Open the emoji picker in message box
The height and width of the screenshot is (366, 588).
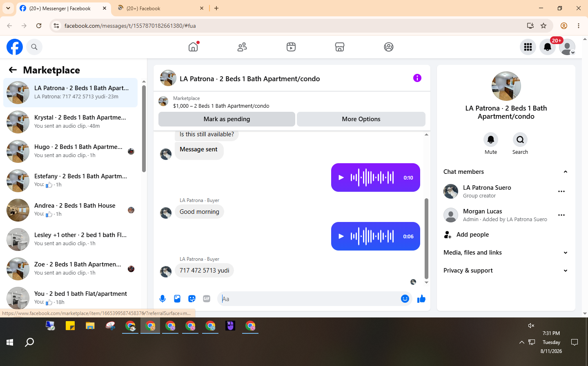click(x=405, y=299)
